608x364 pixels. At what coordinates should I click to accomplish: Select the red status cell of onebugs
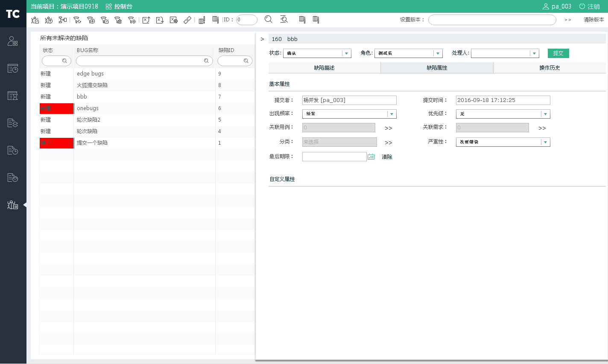(56, 108)
